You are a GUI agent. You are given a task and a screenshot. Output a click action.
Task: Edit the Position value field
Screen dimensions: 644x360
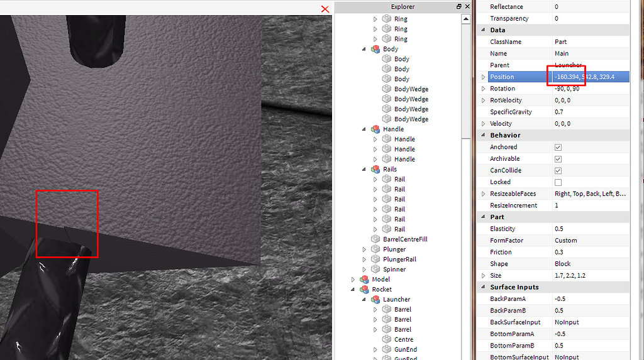[591, 77]
